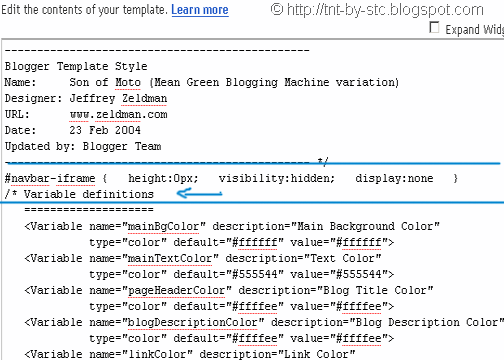Click the 'Designer: Jeffrey Zeldman' line
The image size is (504, 360).
pyautogui.click(x=86, y=98)
